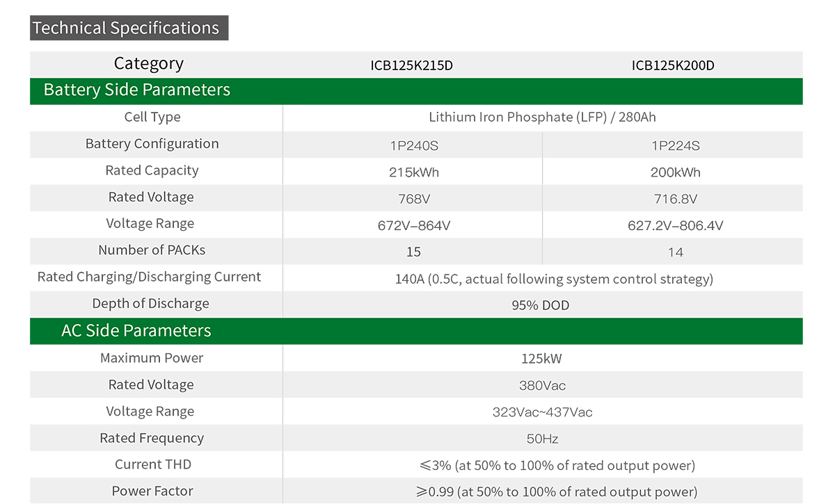This screenshot has width=835, height=504.
Task: Select the 215kWh rated capacity cell
Action: pyautogui.click(x=414, y=172)
